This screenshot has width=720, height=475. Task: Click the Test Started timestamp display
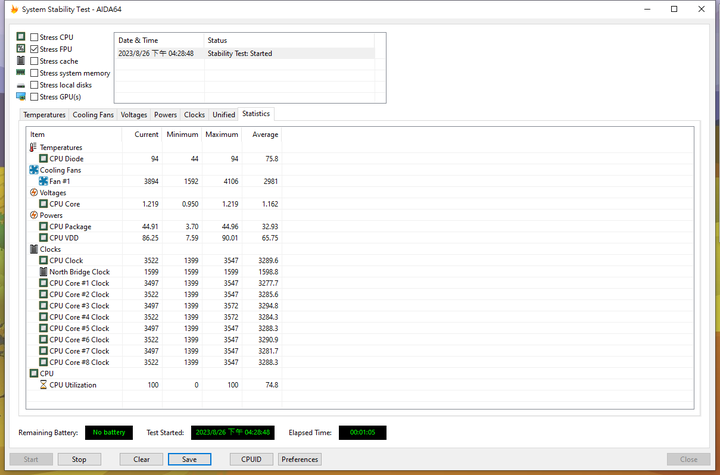[x=233, y=432]
